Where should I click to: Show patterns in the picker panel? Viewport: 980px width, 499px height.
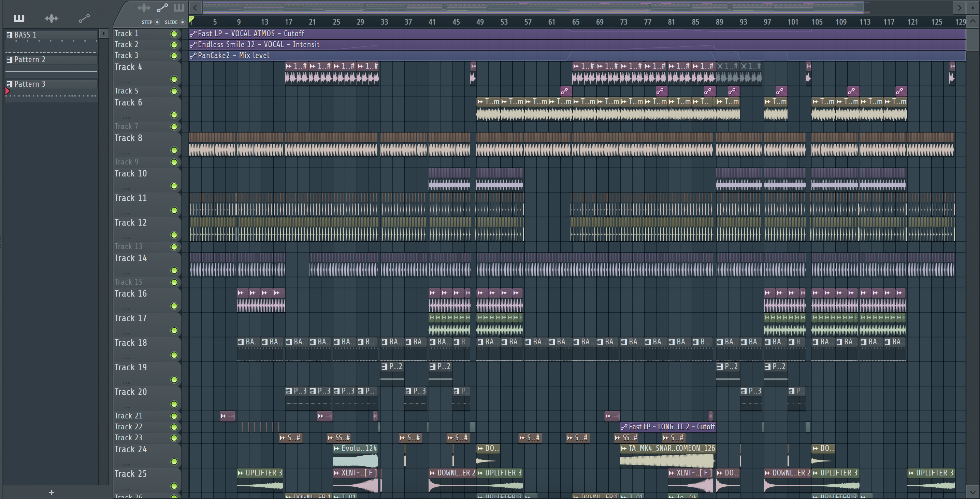tap(19, 18)
